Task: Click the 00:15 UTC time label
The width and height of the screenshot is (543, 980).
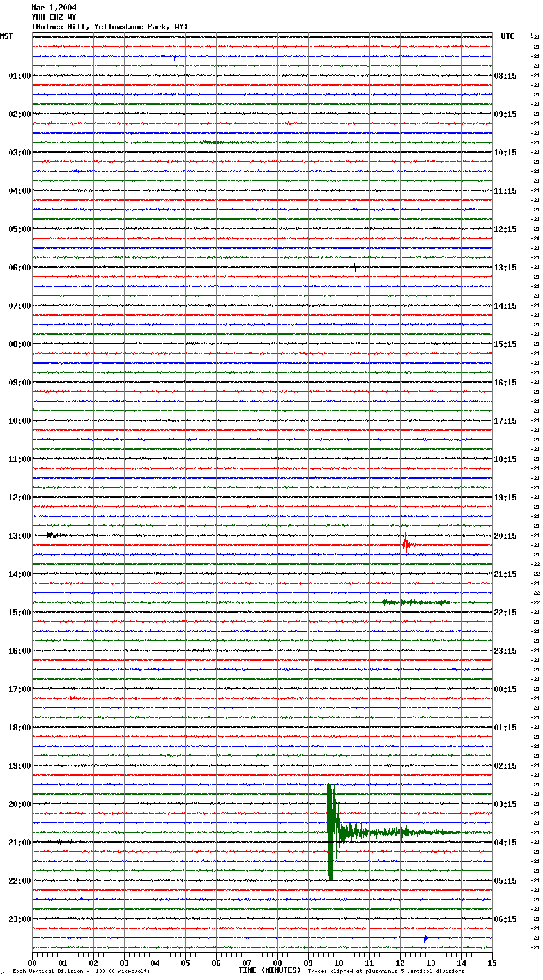Action: tap(505, 689)
